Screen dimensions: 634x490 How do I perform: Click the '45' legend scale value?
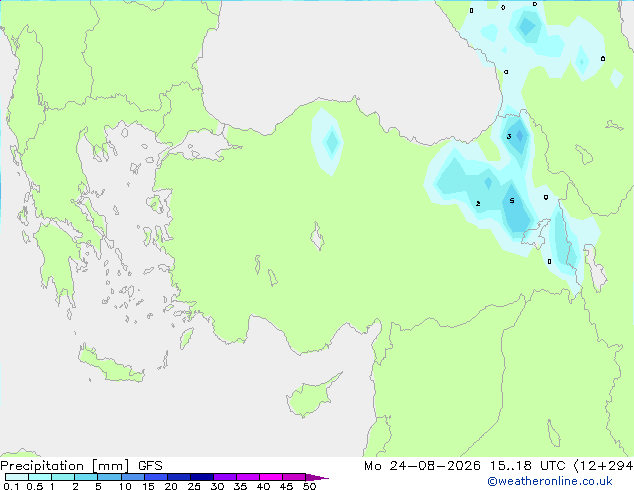click(x=286, y=486)
